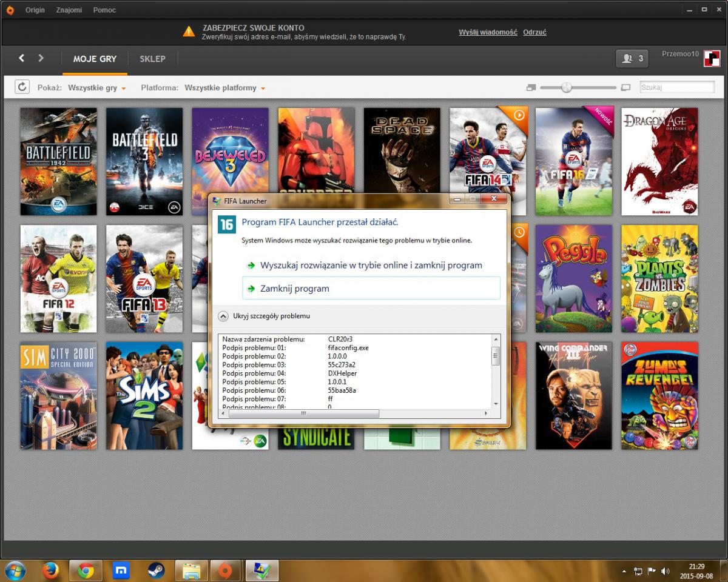Open Google Chrome from the taskbar
728x582 pixels.
86,570
